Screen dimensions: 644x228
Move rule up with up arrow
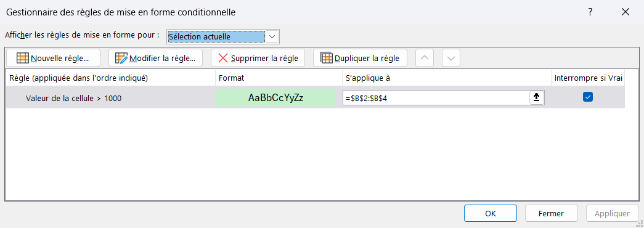425,58
